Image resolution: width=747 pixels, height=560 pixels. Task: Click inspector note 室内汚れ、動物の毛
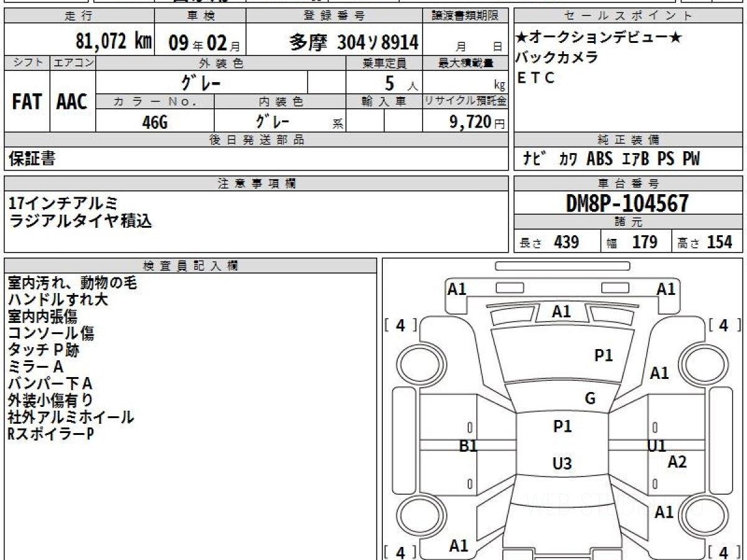(72, 283)
